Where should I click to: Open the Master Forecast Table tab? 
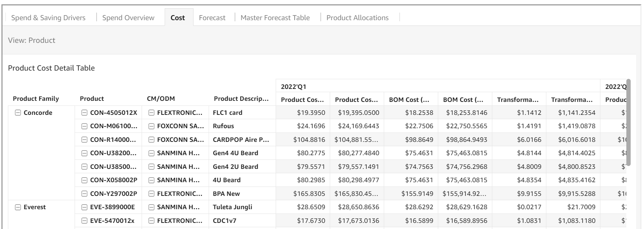point(275,18)
